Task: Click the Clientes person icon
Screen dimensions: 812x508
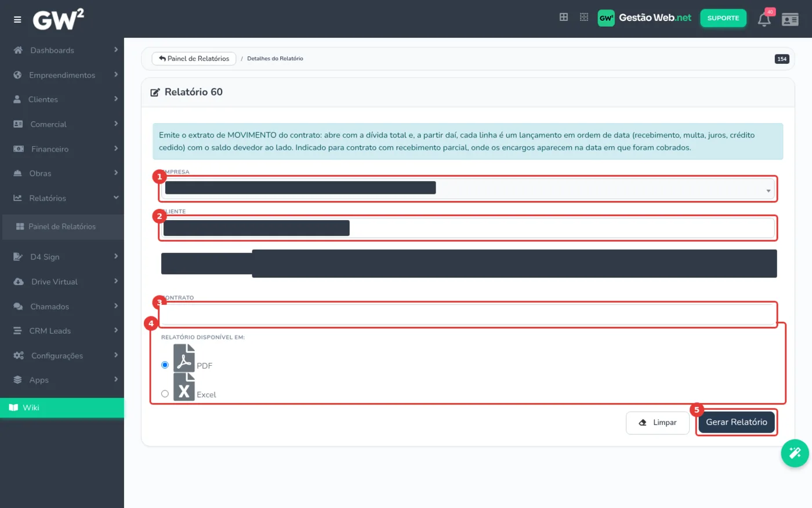Action: pos(17,99)
